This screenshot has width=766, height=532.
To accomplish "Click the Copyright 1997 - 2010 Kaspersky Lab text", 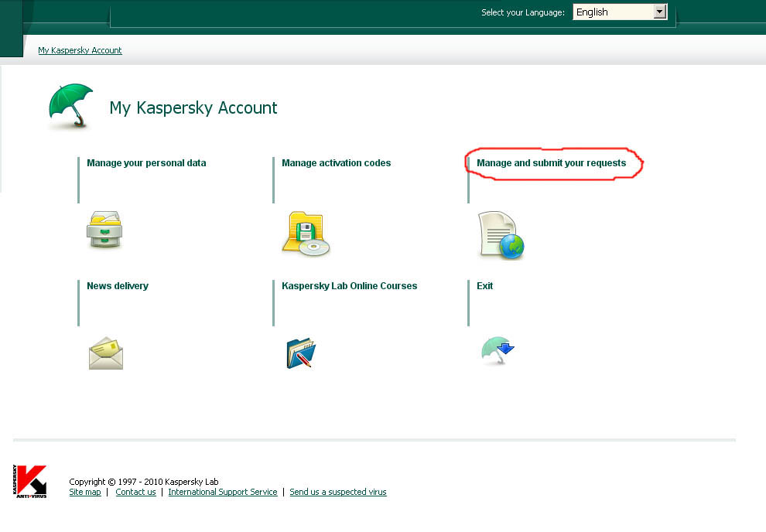I will pyautogui.click(x=144, y=482).
